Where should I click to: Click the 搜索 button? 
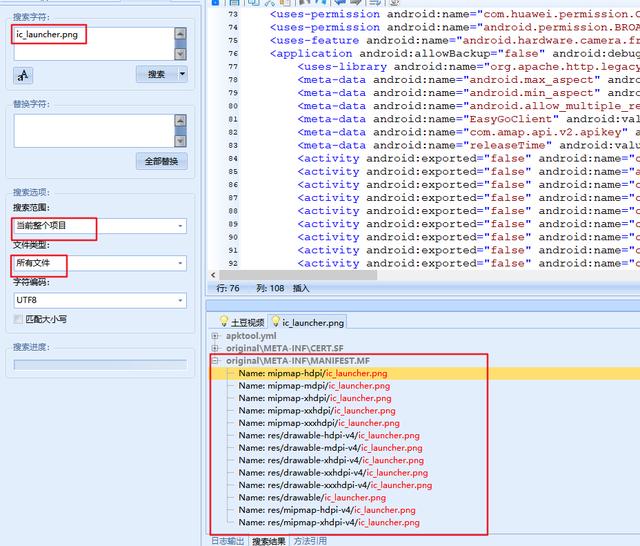point(157,74)
